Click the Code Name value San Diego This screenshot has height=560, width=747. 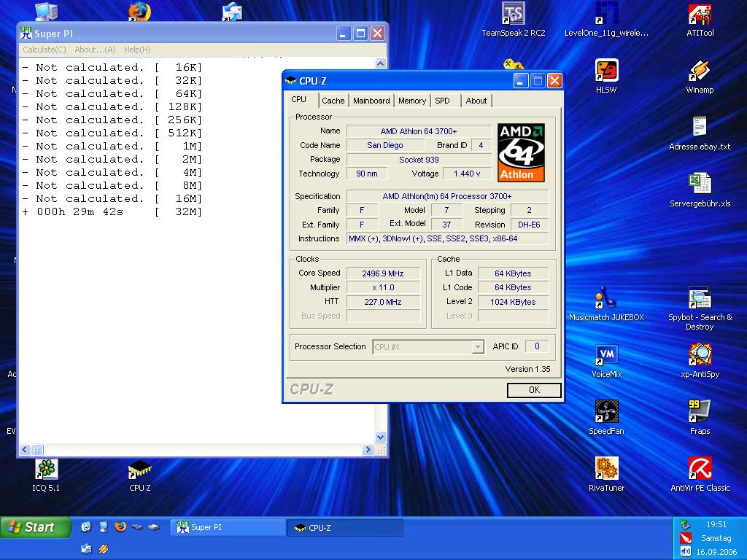click(x=385, y=145)
